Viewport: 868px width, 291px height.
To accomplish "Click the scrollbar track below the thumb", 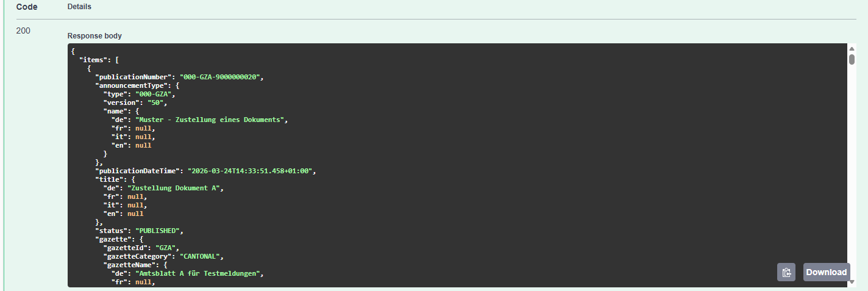I will (852, 171).
